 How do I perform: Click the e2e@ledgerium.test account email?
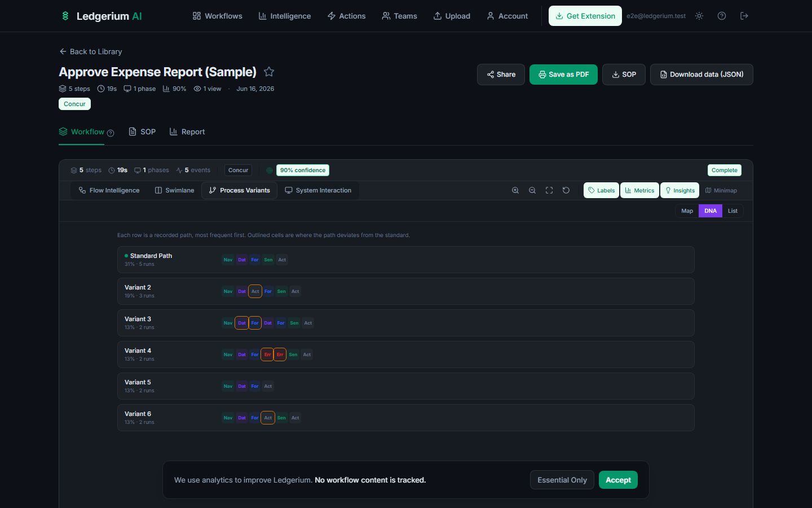point(656,16)
